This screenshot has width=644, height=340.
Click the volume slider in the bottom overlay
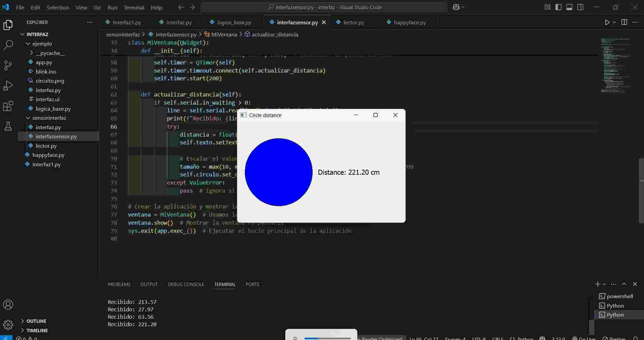[327, 338]
